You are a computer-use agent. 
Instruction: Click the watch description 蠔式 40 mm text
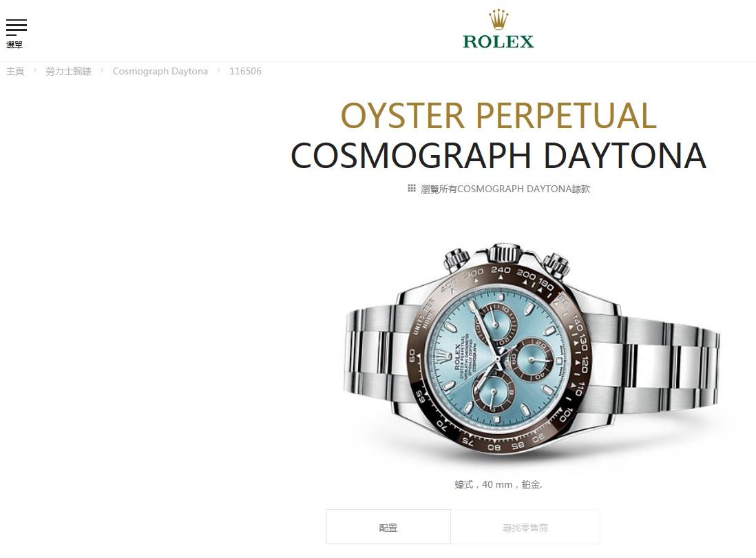[498, 484]
